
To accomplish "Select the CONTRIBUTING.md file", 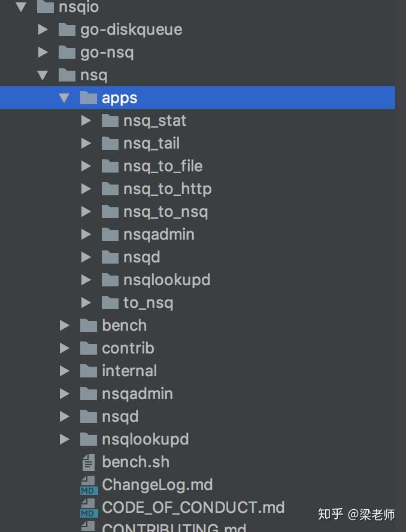I will [x=174, y=527].
